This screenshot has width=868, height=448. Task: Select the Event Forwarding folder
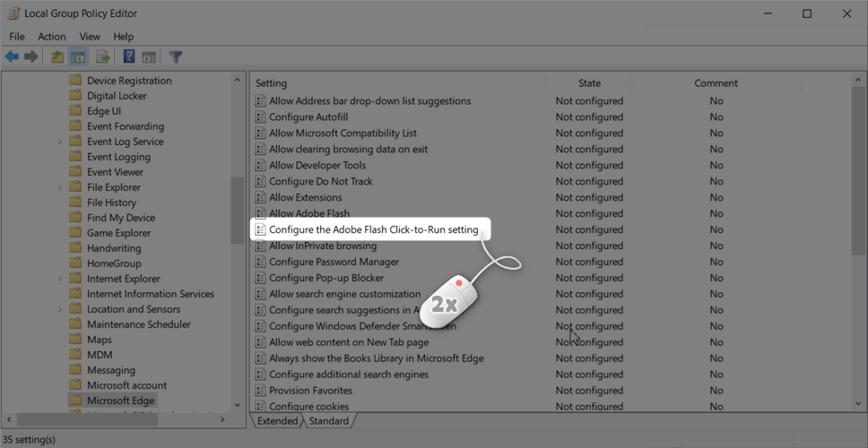click(126, 126)
